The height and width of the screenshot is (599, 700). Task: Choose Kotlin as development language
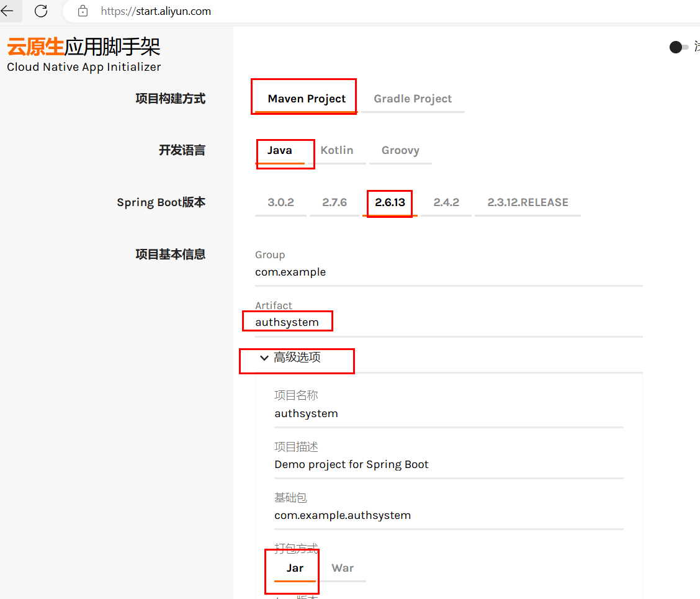click(337, 151)
